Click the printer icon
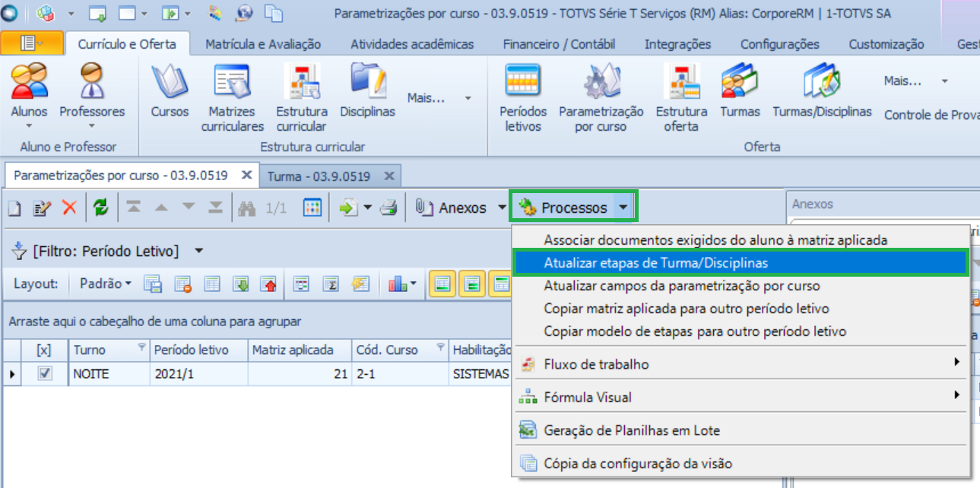The height and width of the screenshot is (488, 980). [x=388, y=208]
